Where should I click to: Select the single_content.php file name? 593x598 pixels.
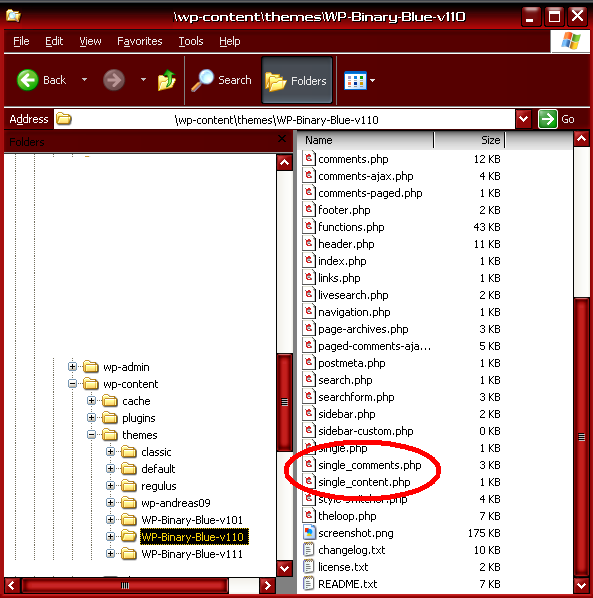tap(364, 482)
